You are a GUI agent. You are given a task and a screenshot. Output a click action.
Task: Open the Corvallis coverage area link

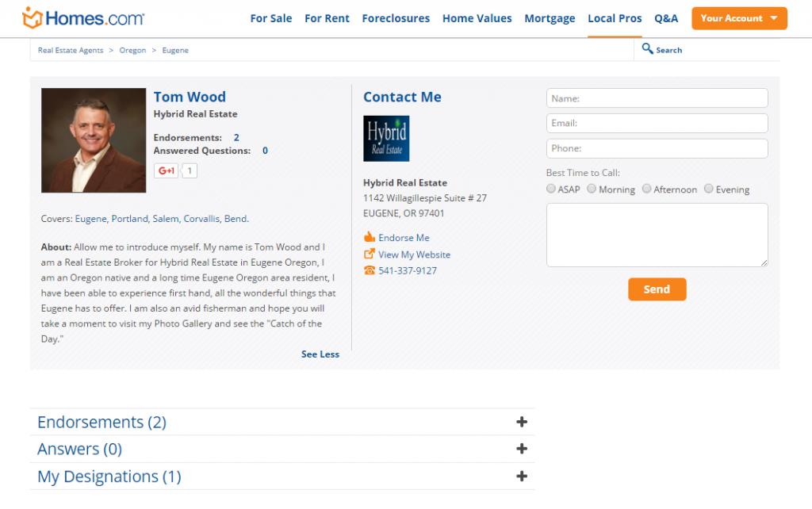(201, 219)
